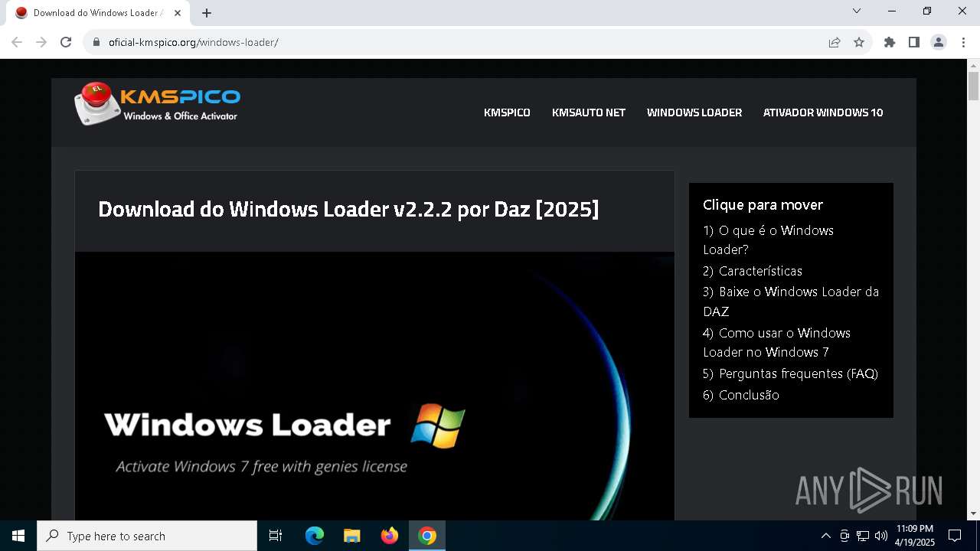Toggle the browser side panel icon
The image size is (980, 551).
[x=914, y=42]
